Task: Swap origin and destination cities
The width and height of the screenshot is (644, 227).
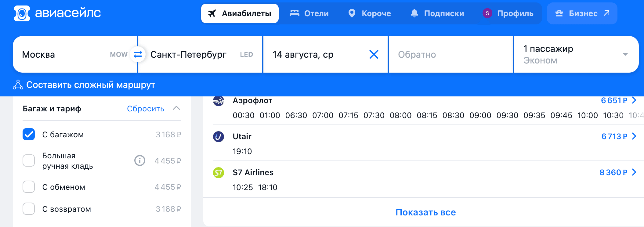Action: [138, 54]
